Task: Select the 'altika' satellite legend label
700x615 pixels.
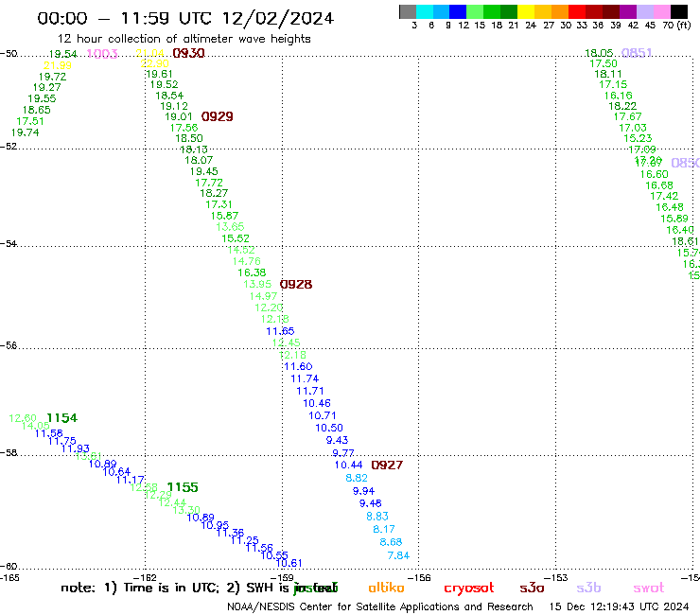Action: tap(386, 588)
